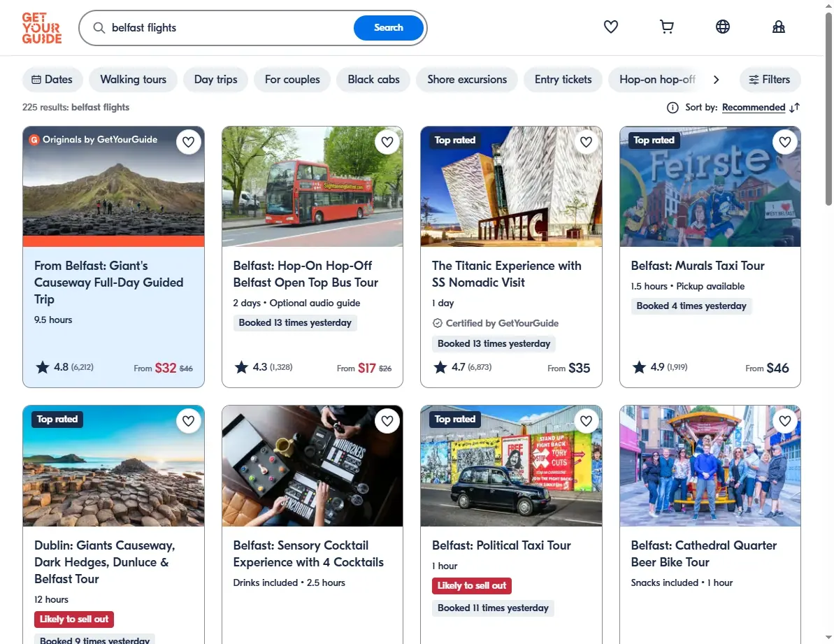Click Booked 4 times yesterday label

[691, 306]
